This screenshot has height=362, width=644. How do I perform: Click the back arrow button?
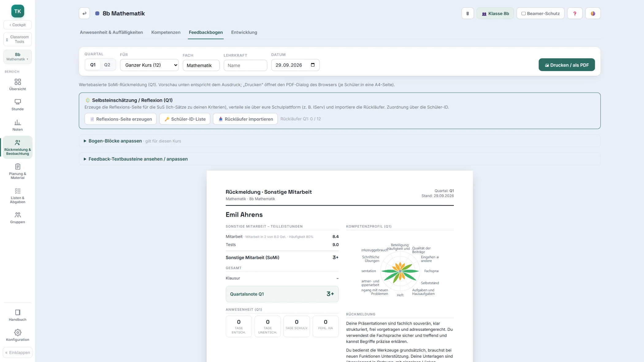coord(84,13)
